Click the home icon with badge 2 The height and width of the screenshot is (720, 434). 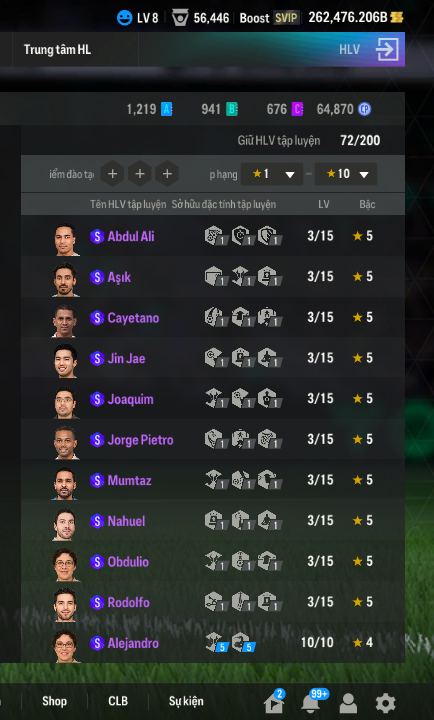pos(273,703)
